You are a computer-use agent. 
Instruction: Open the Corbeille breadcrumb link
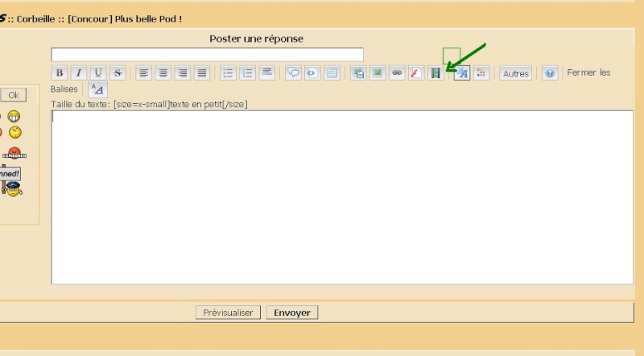[x=35, y=19]
